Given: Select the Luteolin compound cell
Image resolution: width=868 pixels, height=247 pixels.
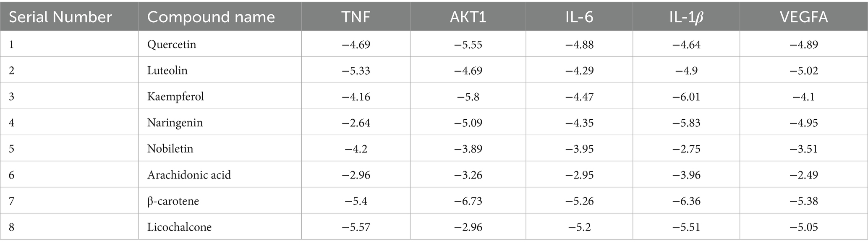Looking at the screenshot, I should 167,71.
